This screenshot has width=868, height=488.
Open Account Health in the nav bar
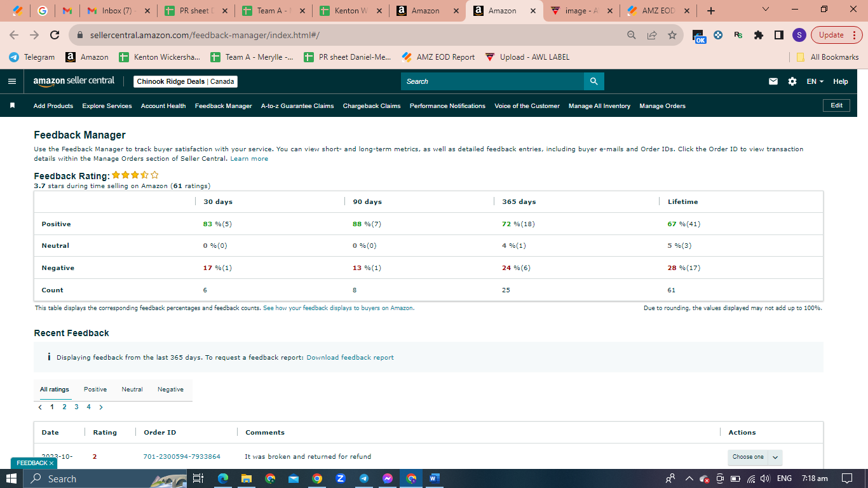tap(163, 106)
